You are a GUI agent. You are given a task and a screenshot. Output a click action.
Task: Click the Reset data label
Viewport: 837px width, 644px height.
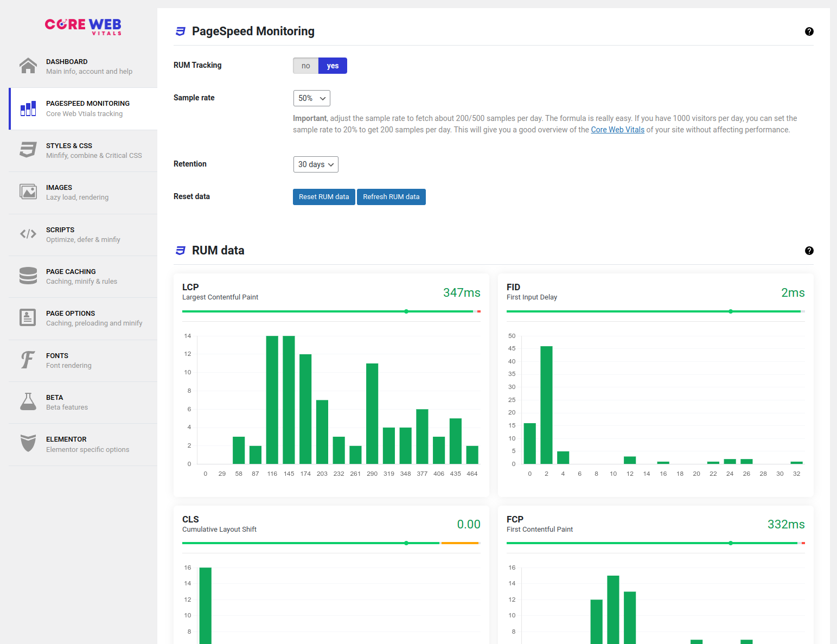click(x=191, y=196)
